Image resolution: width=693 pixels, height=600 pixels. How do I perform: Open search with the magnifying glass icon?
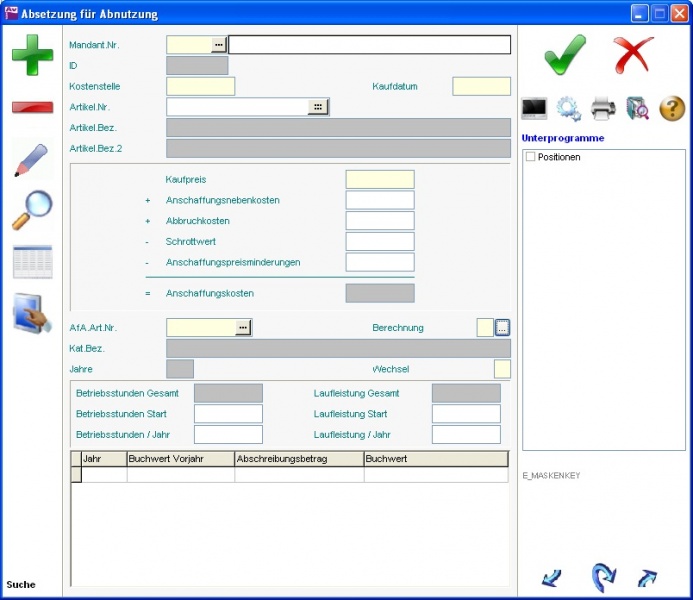point(32,210)
